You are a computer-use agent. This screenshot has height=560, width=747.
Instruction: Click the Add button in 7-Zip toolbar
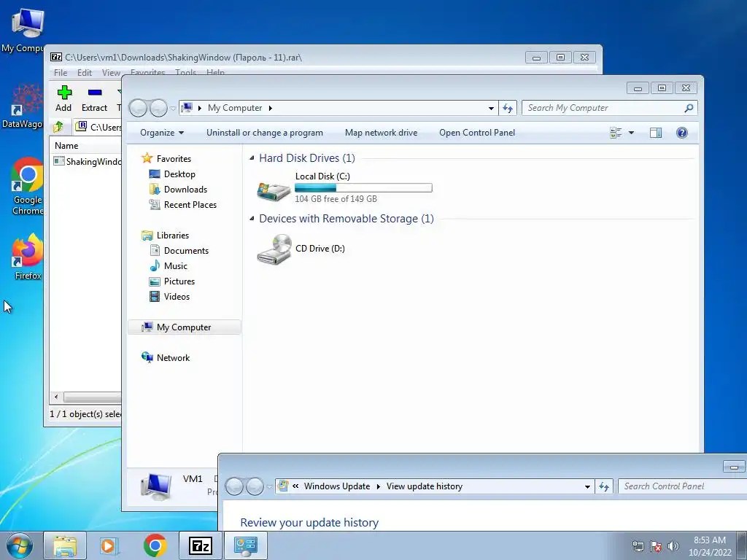pyautogui.click(x=63, y=98)
